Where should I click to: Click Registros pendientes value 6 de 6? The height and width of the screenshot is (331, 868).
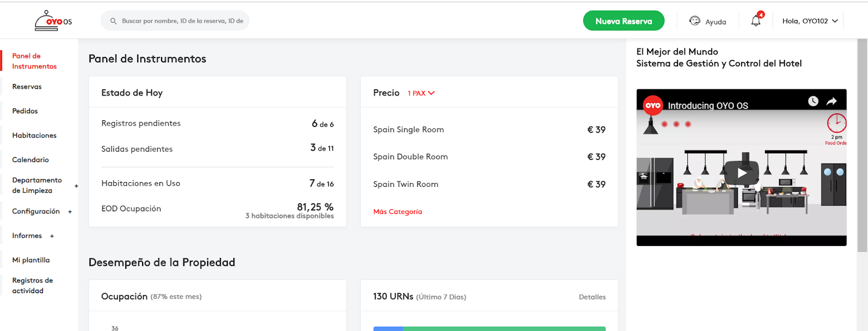click(323, 124)
